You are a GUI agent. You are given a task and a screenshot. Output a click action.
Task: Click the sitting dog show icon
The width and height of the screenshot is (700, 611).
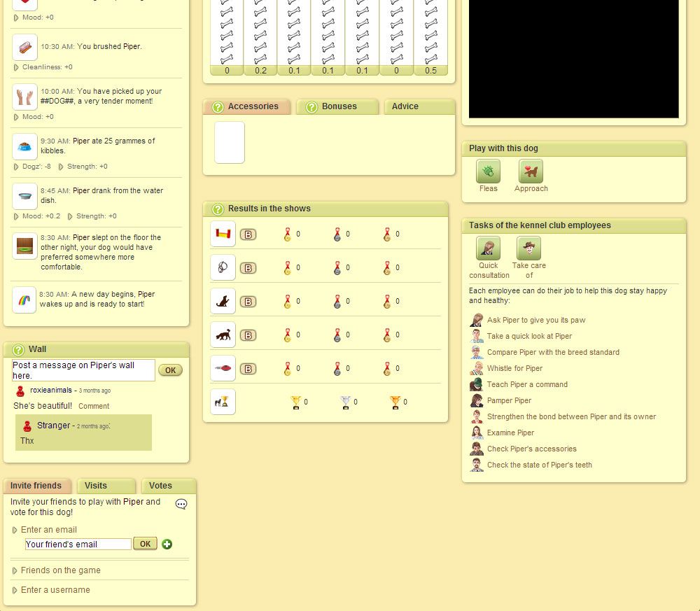tap(223, 301)
